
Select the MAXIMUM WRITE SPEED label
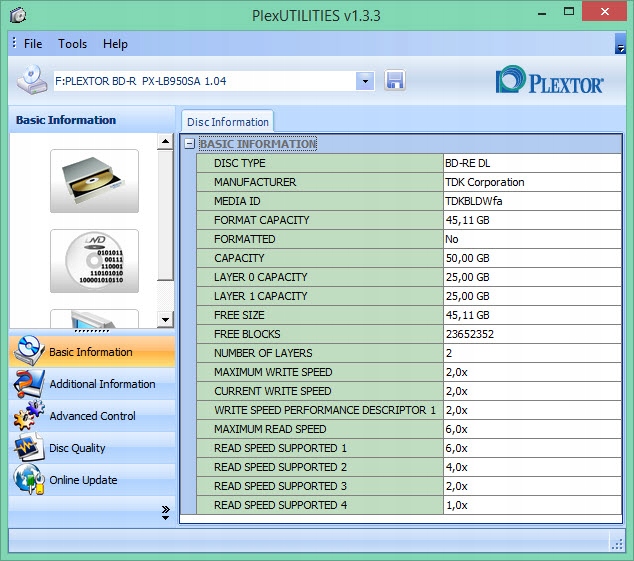coord(273,372)
